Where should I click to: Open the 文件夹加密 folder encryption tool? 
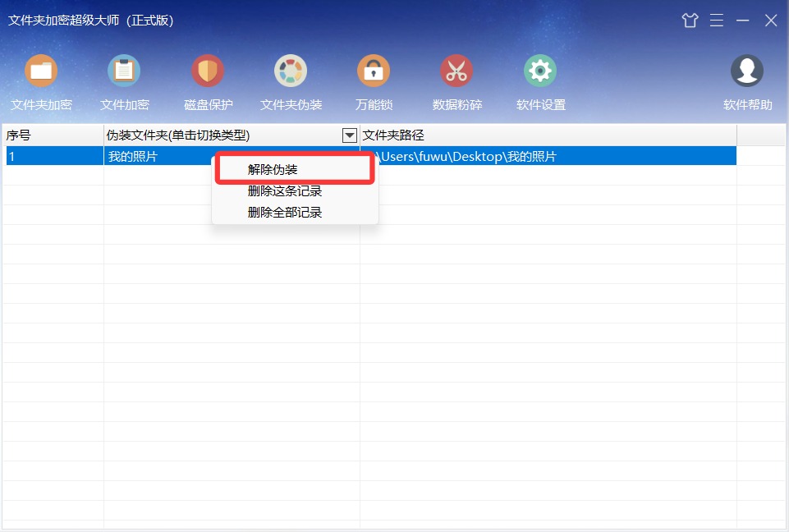(x=41, y=82)
